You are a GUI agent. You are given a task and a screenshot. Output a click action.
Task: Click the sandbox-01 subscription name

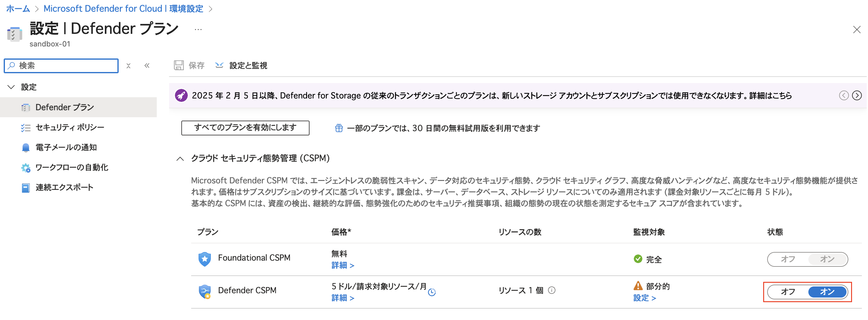pyautogui.click(x=50, y=44)
